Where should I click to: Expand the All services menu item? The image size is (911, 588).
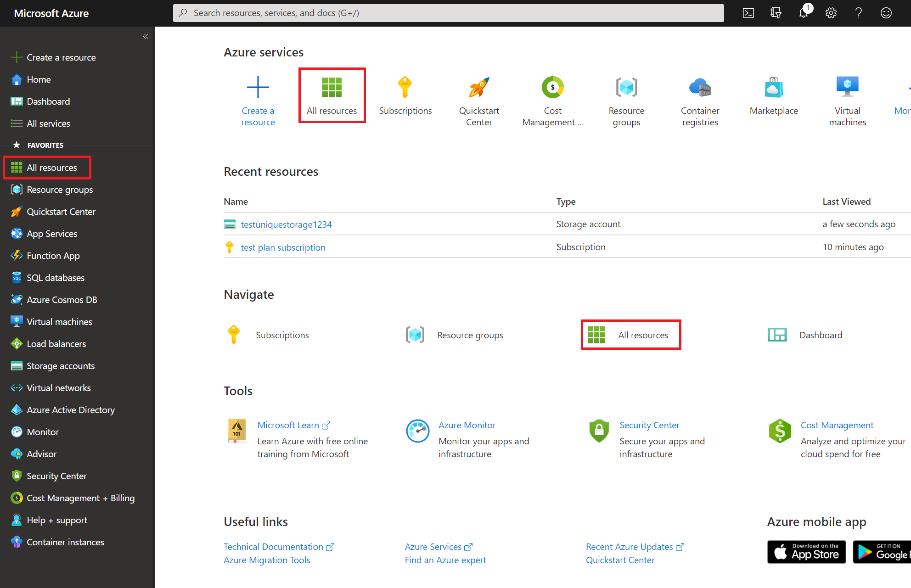(x=49, y=123)
